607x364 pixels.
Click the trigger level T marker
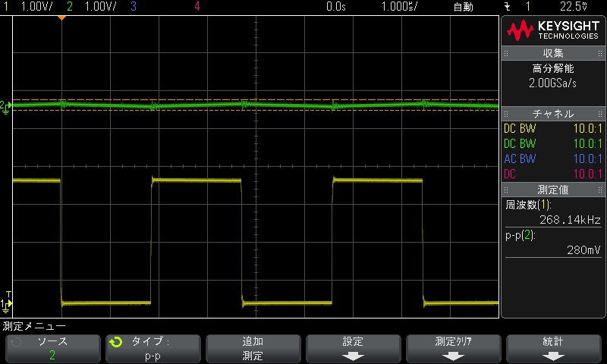[8, 294]
